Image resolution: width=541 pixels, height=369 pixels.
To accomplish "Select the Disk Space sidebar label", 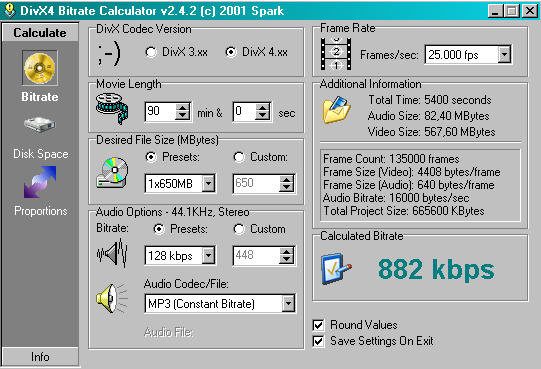I will click(40, 154).
